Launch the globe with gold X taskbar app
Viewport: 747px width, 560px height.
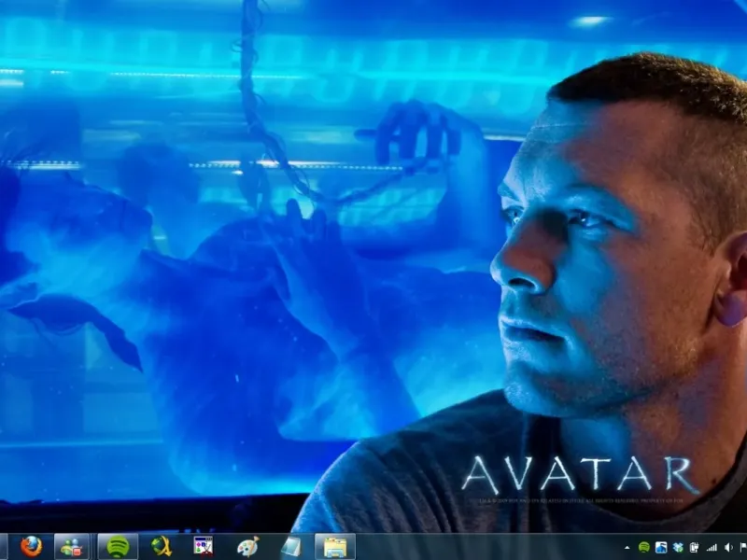point(162,547)
